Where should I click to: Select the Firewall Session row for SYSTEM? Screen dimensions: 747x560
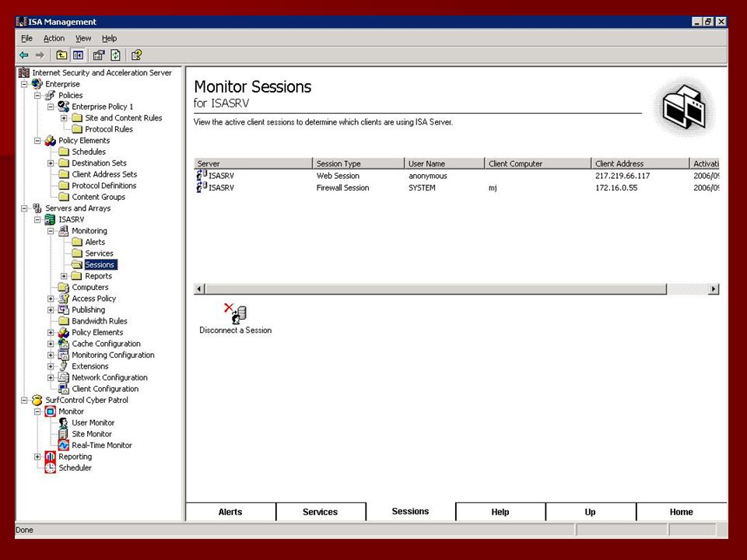click(x=457, y=187)
